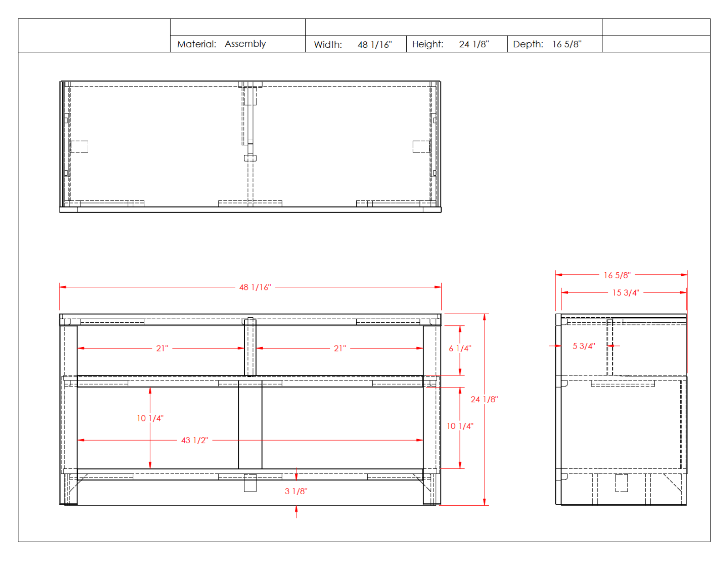This screenshot has width=728, height=563.
Task: Click the Material: Assembly title block cell
Action: [x=238, y=44]
